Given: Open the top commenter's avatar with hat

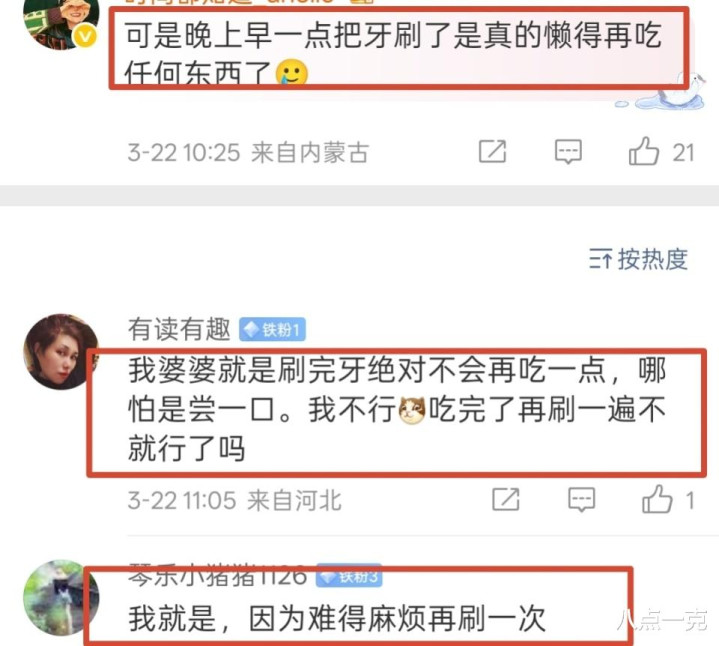Looking at the screenshot, I should tap(61, 23).
